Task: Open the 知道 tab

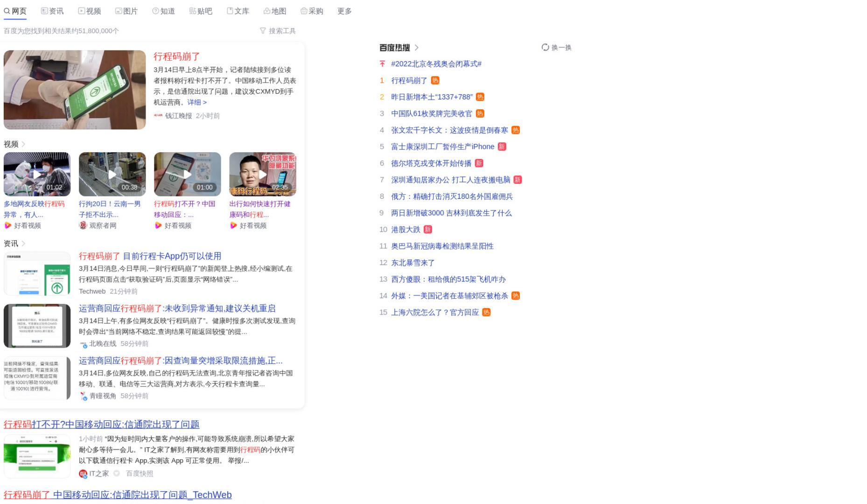Action: [163, 11]
